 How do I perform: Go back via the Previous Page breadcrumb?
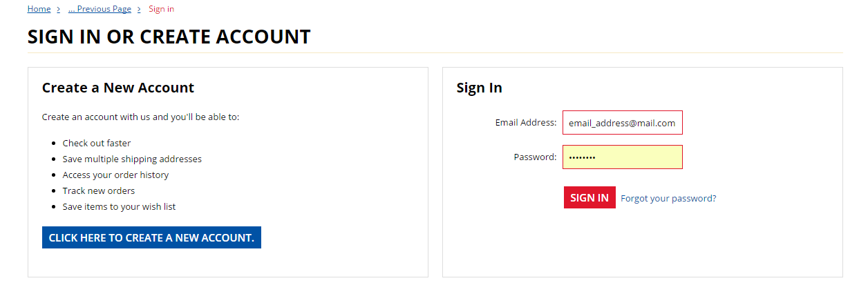point(100,9)
